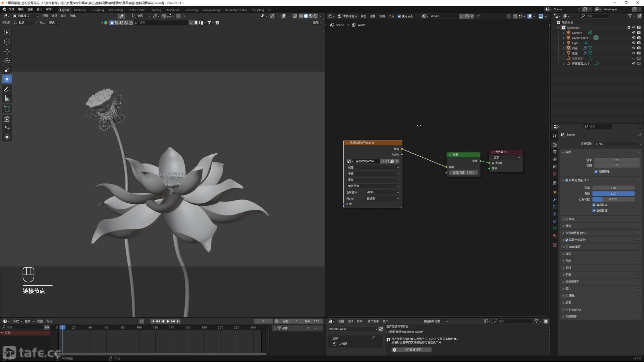Select the 3D Cursor tool
This screenshot has width=644, height=362.
tap(7, 41)
